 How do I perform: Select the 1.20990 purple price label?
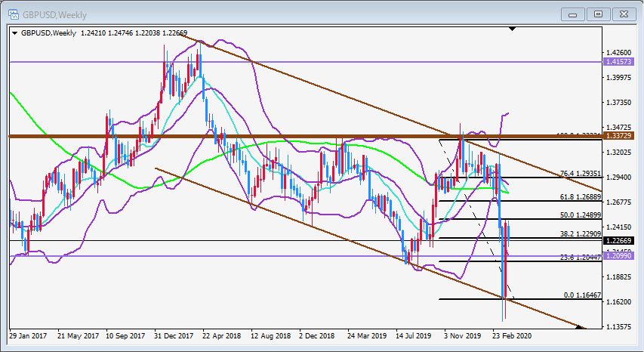click(x=618, y=255)
